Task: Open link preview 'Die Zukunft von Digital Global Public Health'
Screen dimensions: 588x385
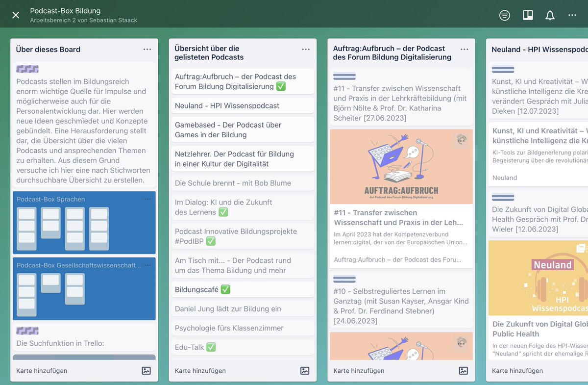Action: (538, 338)
